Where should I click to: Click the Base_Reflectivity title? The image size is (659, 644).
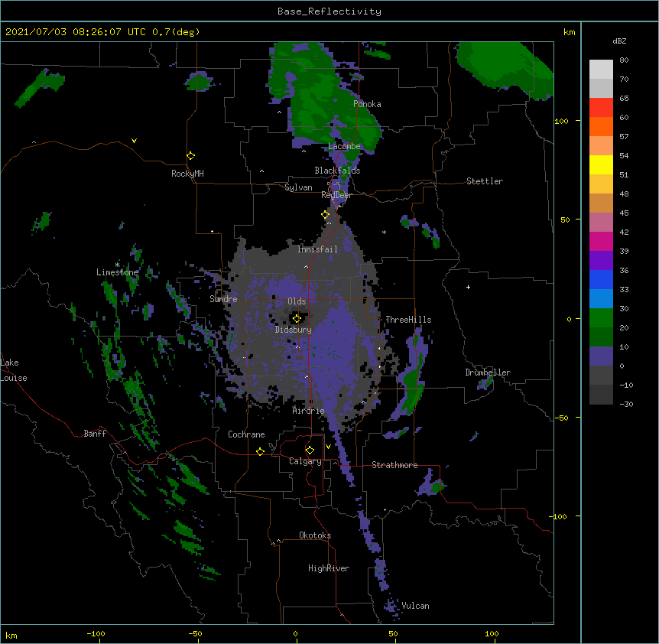coord(329,11)
